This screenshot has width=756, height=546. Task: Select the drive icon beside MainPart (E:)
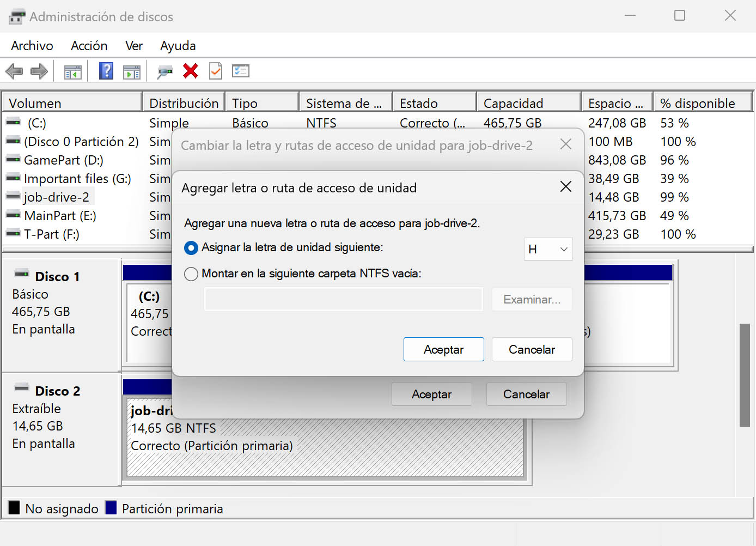pyautogui.click(x=13, y=215)
